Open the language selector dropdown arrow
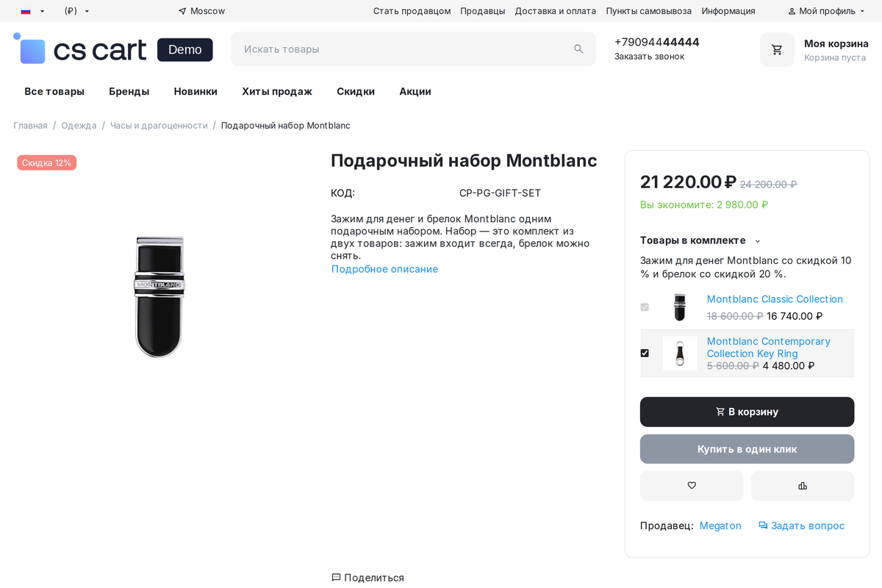 pyautogui.click(x=42, y=11)
